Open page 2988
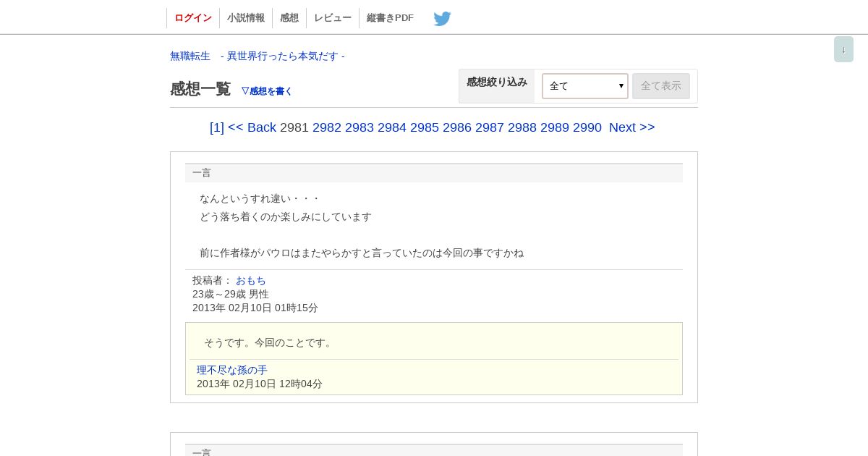The height and width of the screenshot is (456, 868). click(522, 127)
